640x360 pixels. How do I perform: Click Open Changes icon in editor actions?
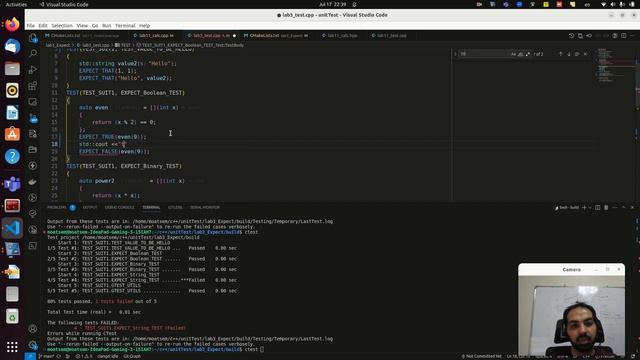(x=580, y=36)
